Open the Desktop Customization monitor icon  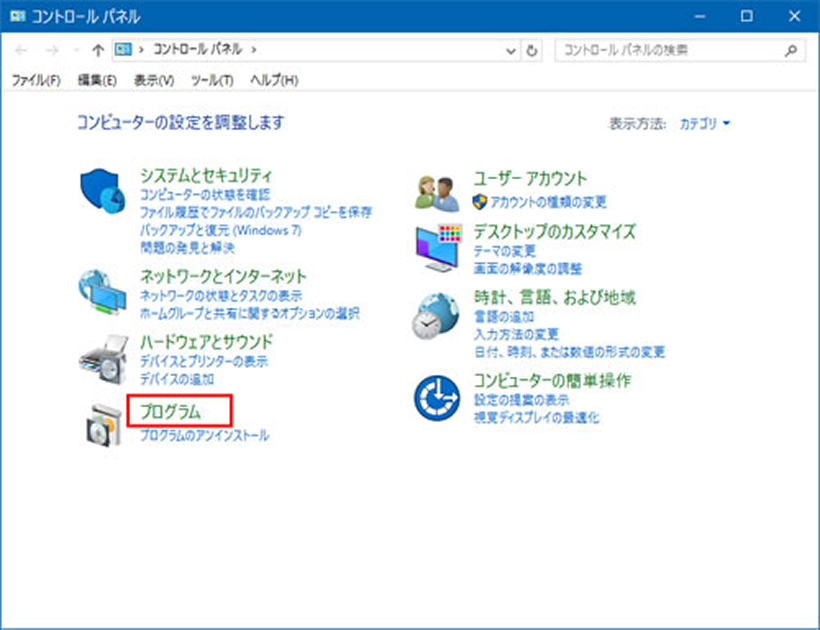tap(438, 248)
